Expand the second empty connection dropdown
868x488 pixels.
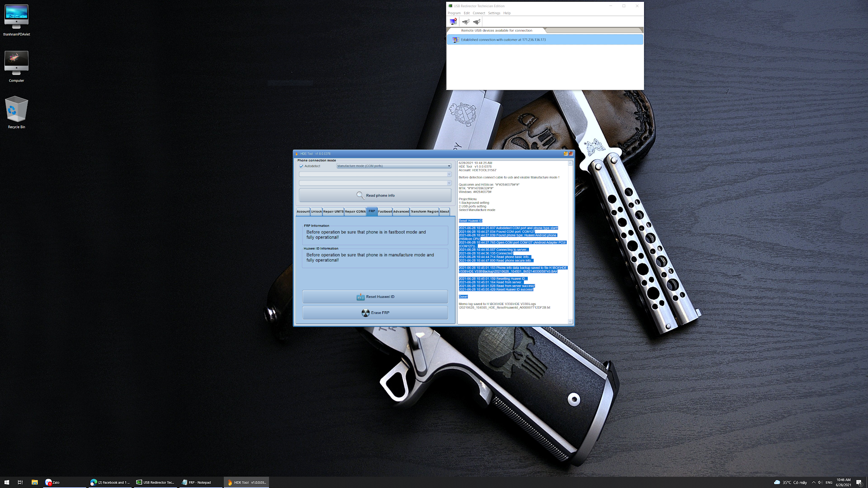click(x=449, y=174)
